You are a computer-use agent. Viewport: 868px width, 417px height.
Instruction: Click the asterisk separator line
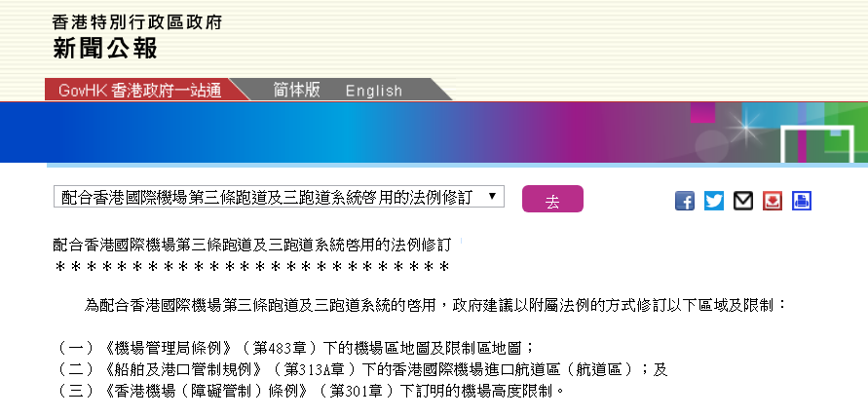tap(251, 266)
